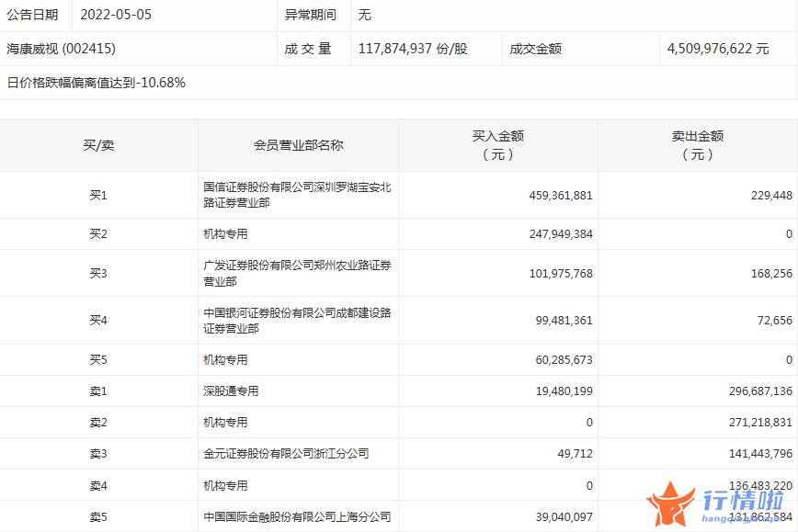The height and width of the screenshot is (532, 798).
Task: Select the 卖2 row label
Action: pyautogui.click(x=98, y=422)
